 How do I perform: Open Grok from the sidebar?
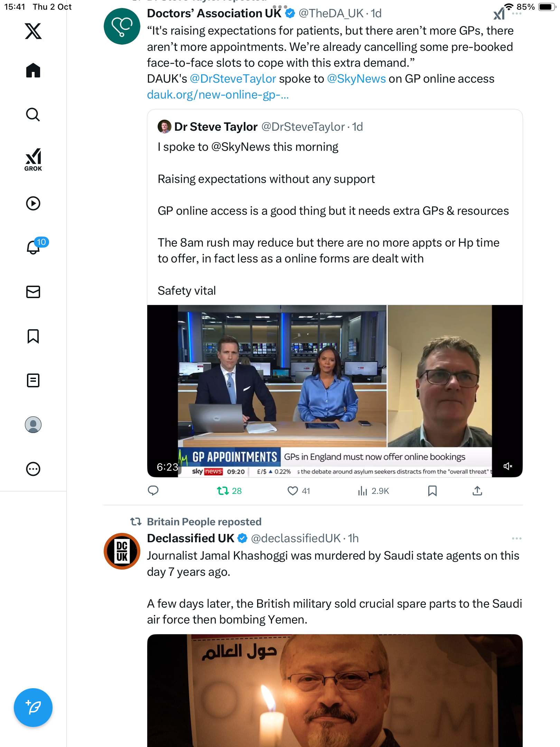[33, 159]
